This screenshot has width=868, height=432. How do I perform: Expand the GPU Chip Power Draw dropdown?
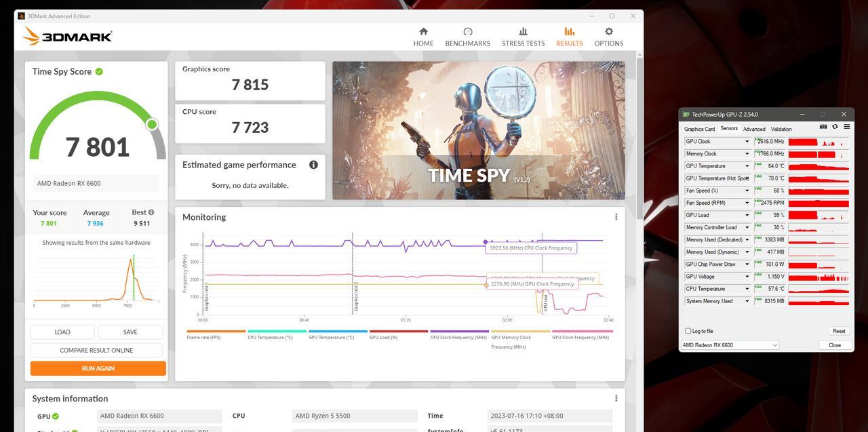(x=747, y=264)
